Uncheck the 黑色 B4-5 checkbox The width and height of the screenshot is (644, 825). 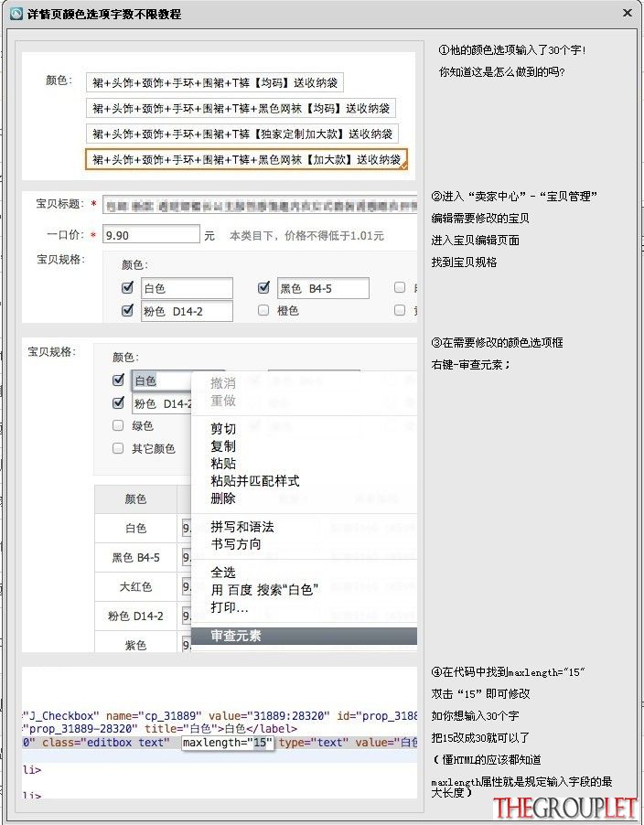[x=263, y=287]
